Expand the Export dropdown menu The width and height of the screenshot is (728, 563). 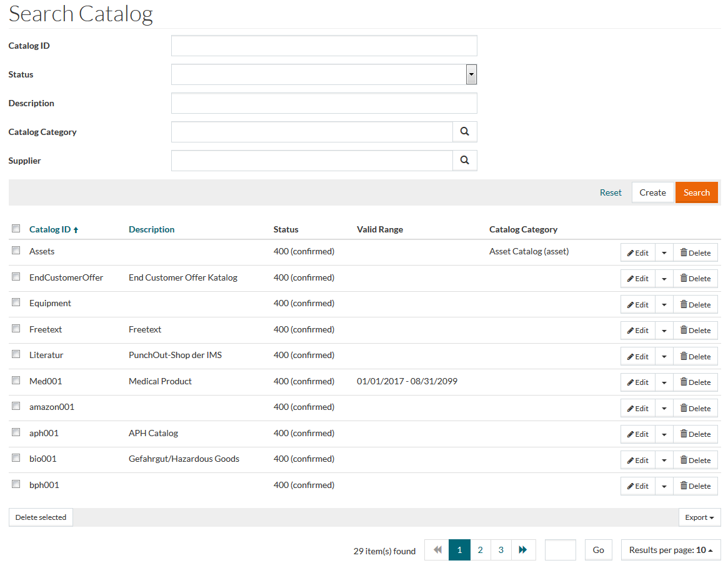[x=699, y=517]
